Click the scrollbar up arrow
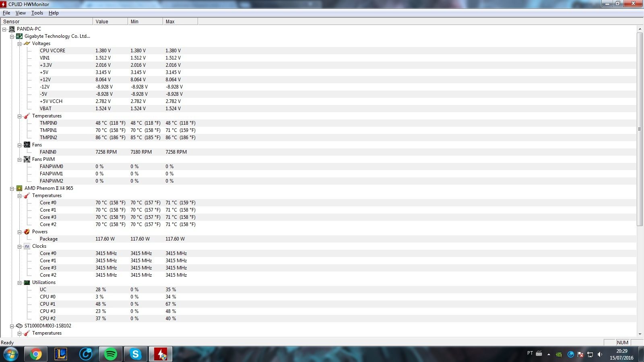644x362 pixels. [x=640, y=29]
